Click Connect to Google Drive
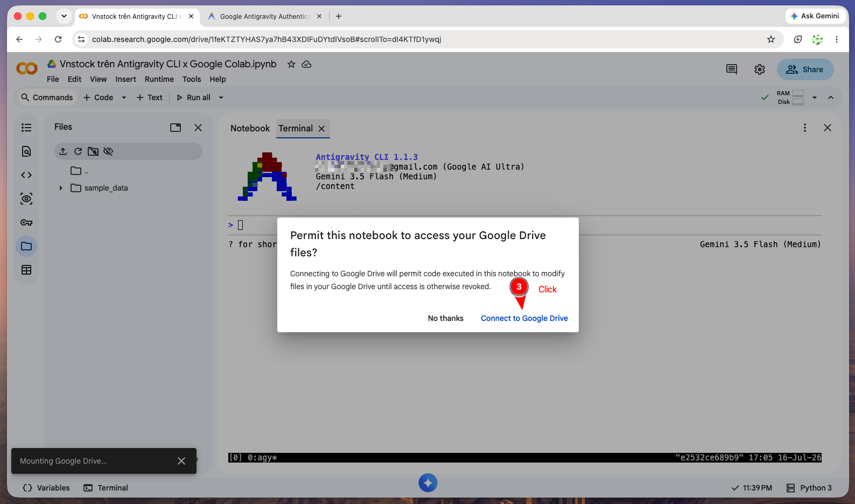This screenshot has width=855, height=504. [524, 318]
